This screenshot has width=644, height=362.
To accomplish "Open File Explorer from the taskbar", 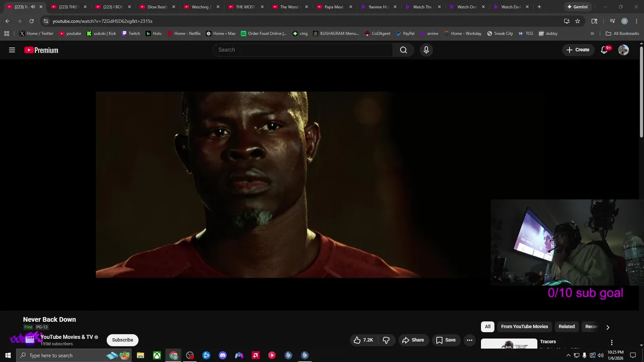I will pyautogui.click(x=140, y=355).
